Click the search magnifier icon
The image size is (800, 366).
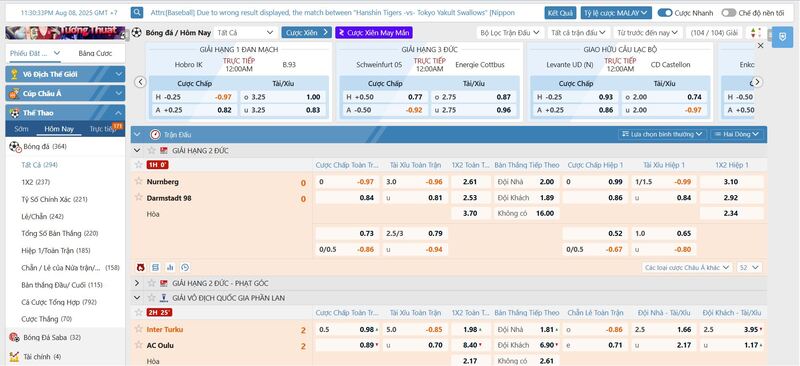tap(137, 13)
